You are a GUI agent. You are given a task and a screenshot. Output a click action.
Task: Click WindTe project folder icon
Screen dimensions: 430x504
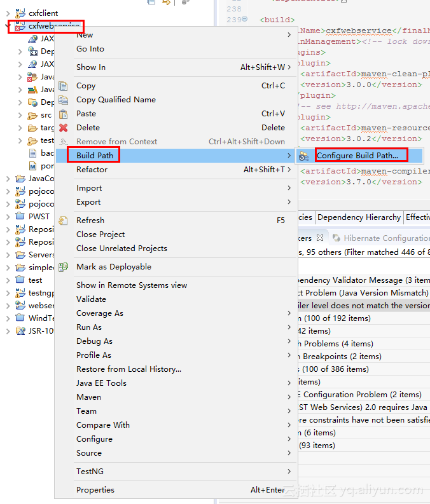[x=20, y=318]
